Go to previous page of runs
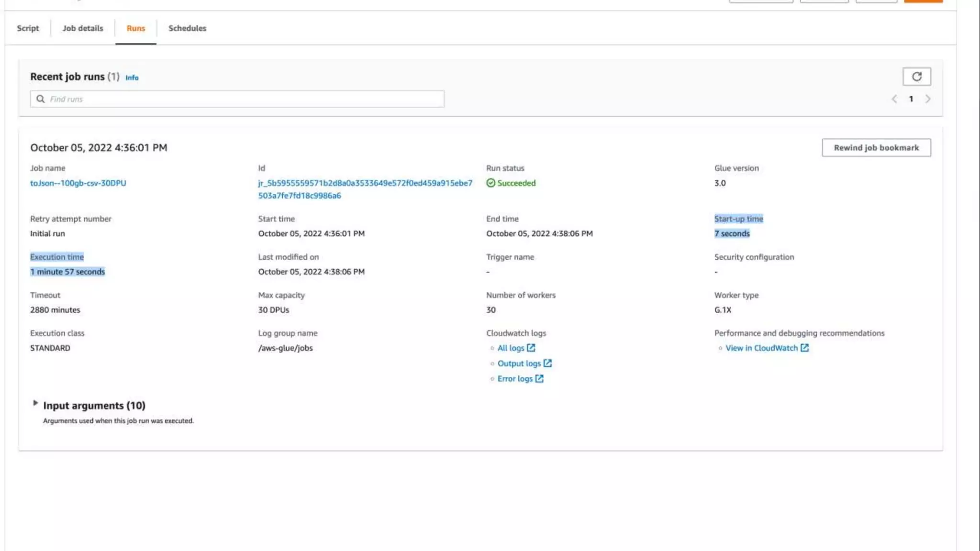This screenshot has width=980, height=551. point(894,99)
